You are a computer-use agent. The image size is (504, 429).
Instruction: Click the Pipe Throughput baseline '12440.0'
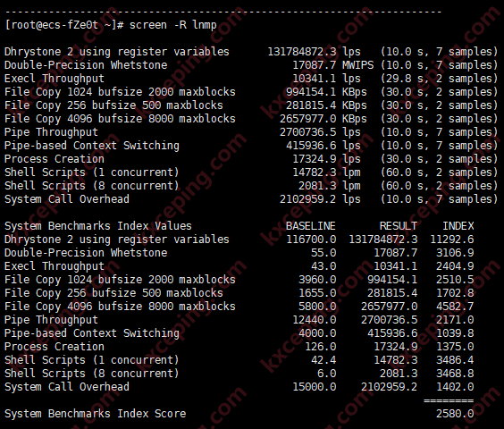pos(315,320)
